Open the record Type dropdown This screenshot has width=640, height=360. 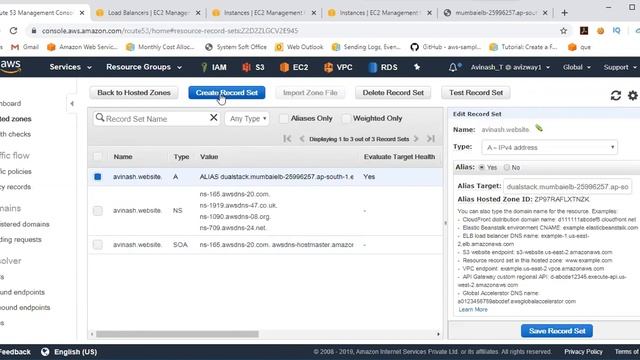pos(549,147)
